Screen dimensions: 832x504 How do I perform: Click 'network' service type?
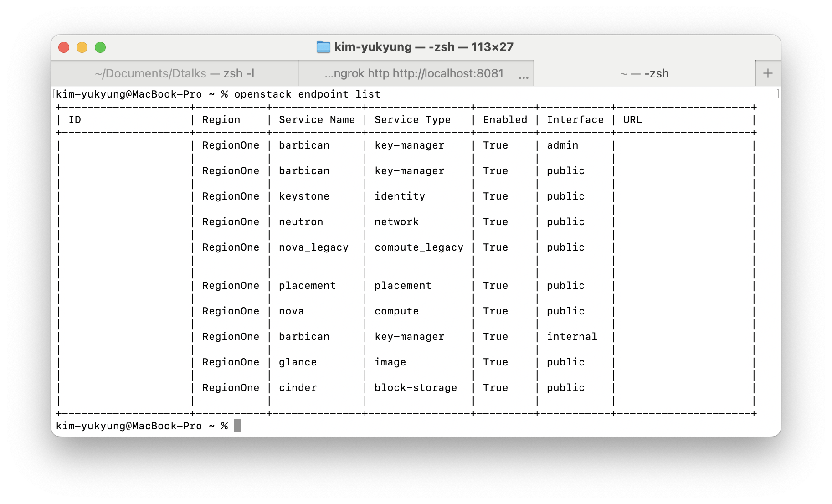[x=396, y=222]
